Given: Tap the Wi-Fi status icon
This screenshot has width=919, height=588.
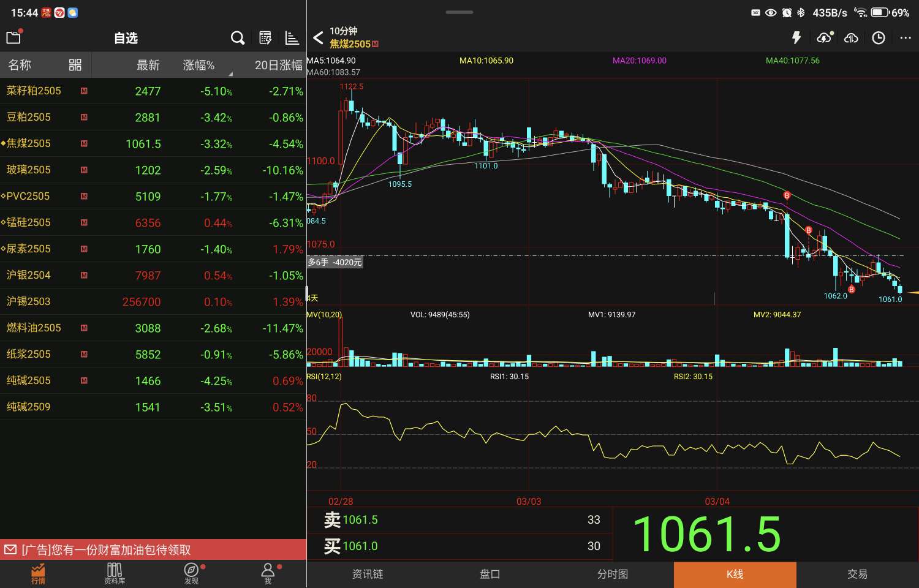Looking at the screenshot, I should click(x=861, y=12).
